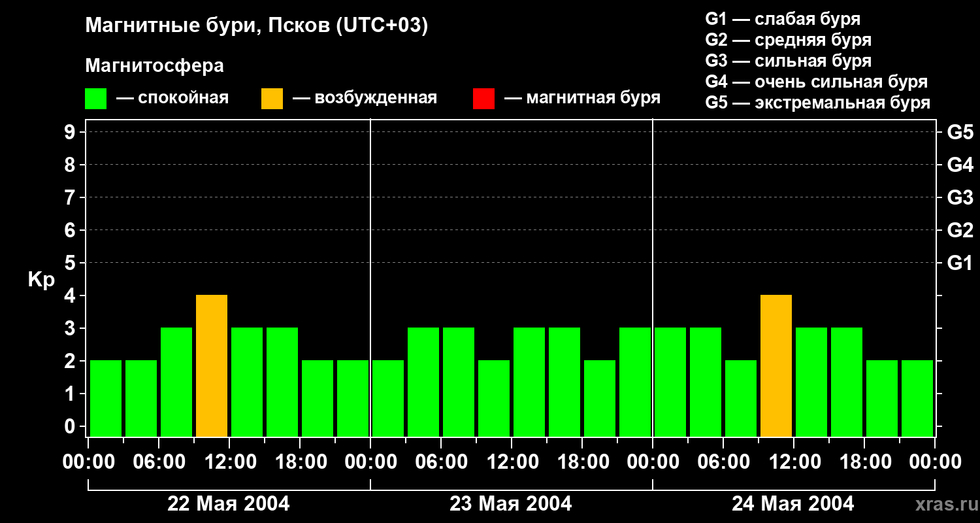Select the title 'Магнитные бури, Псков (UTC+03)'

point(256,26)
